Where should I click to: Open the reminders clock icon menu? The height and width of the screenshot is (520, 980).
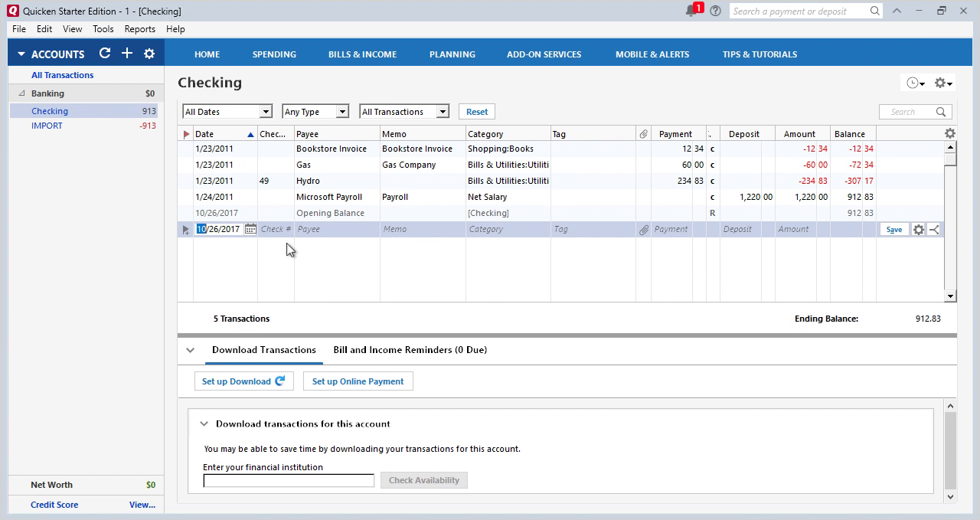coord(915,83)
